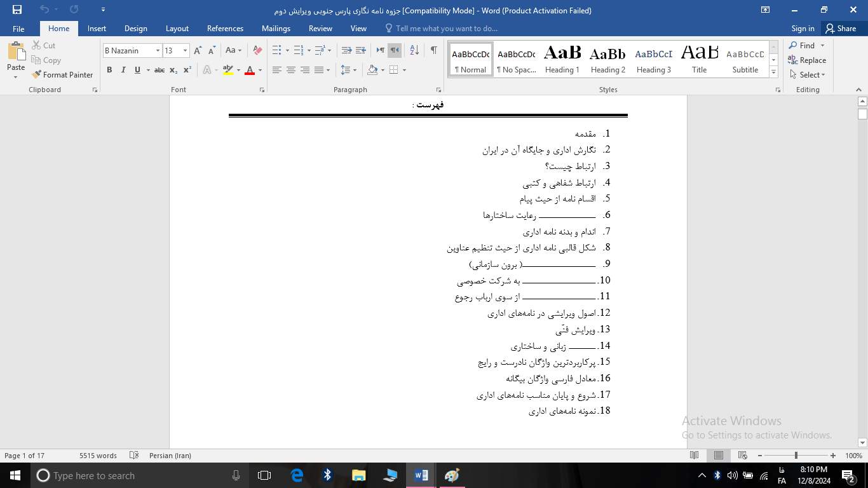Set right-to-left text direction
Screen dimensions: 868x488
point(395,50)
